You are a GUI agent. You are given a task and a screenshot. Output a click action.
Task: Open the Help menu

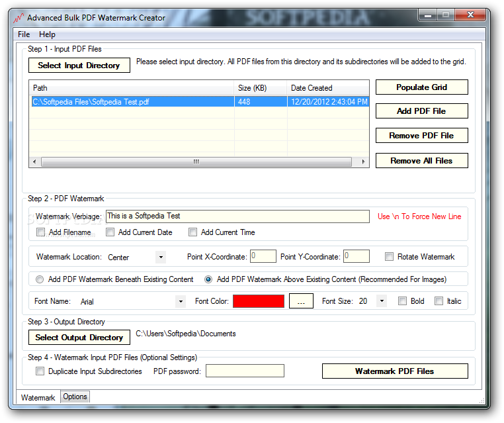point(47,34)
